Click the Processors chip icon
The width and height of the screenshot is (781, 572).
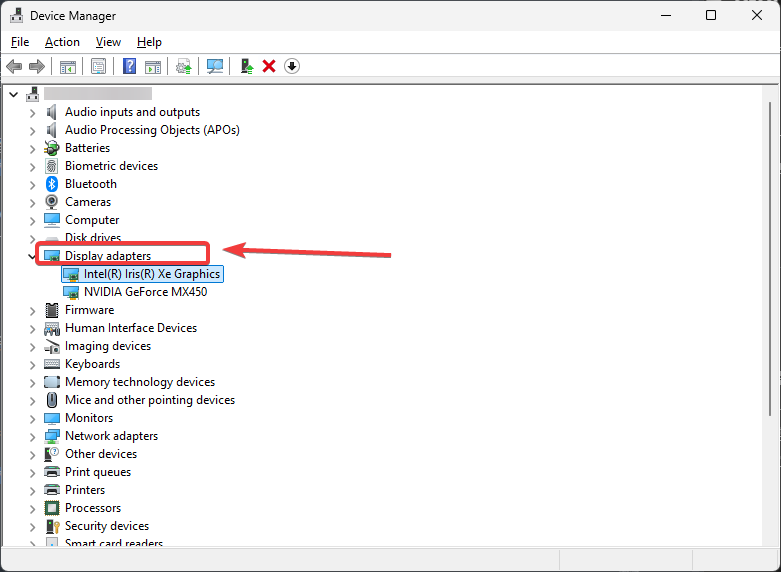pos(52,508)
